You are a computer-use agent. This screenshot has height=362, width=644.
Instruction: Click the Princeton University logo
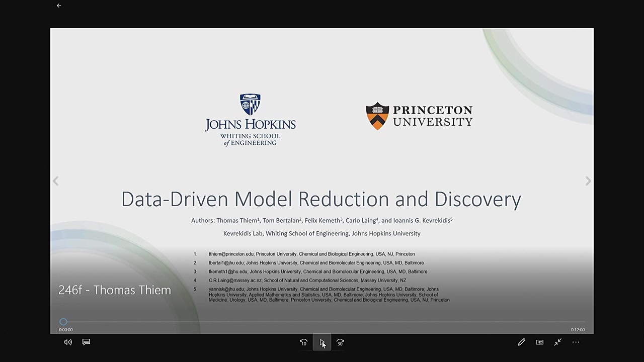click(419, 116)
